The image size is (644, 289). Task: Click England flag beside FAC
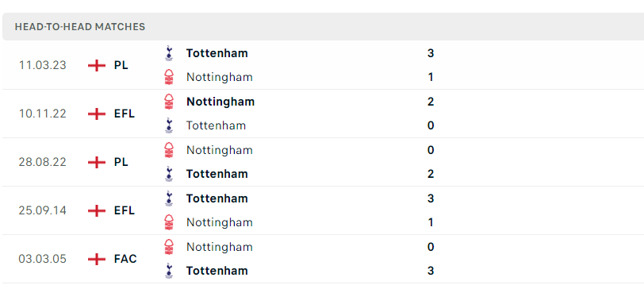[x=97, y=259]
